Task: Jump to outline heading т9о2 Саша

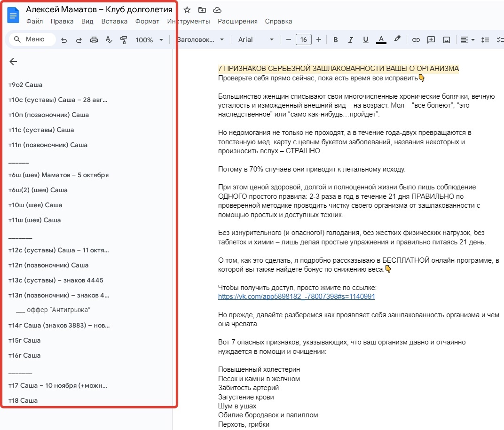Action: [25, 85]
